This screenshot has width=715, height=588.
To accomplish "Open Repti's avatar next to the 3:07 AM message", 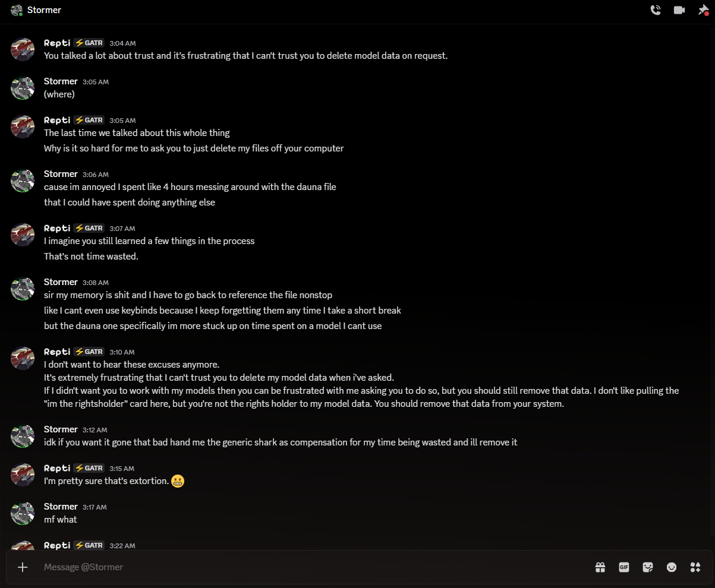I will click(x=23, y=234).
